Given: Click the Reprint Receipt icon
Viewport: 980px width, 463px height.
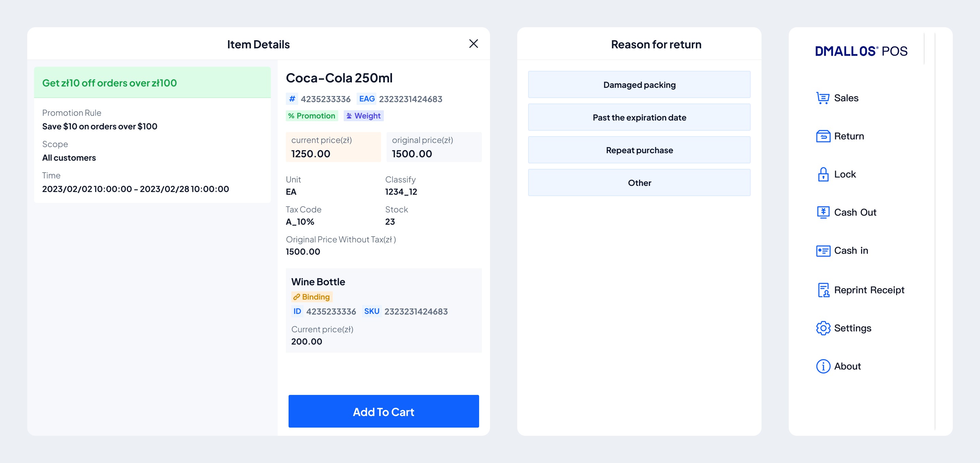Looking at the screenshot, I should 822,290.
